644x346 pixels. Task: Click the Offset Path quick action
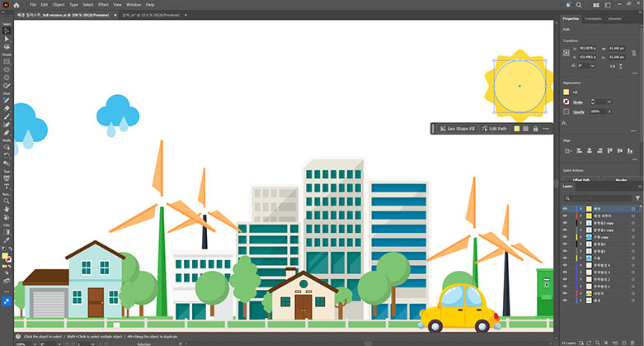coord(581,180)
